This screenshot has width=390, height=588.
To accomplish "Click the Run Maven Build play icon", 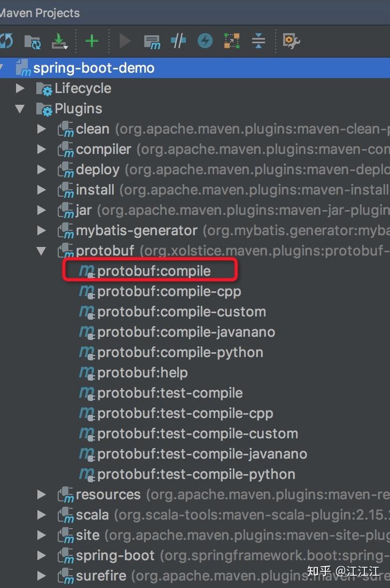I will pyautogui.click(x=126, y=41).
